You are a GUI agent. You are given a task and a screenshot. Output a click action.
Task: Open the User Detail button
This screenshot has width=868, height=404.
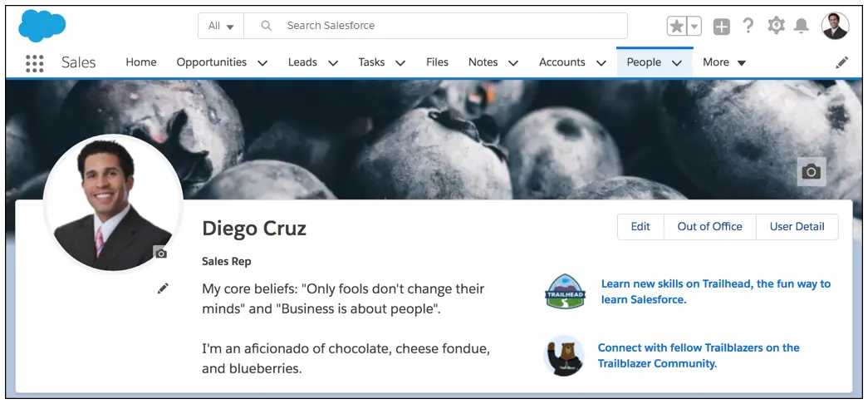797,227
